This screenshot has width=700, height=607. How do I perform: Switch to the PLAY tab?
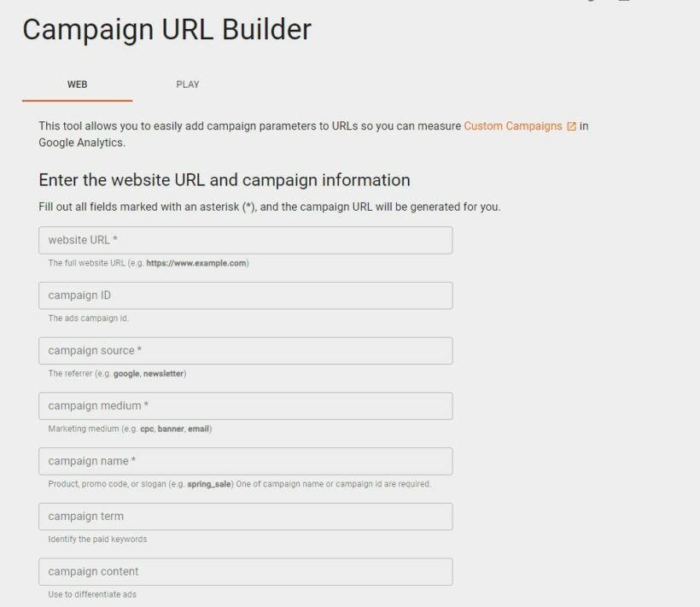click(188, 85)
